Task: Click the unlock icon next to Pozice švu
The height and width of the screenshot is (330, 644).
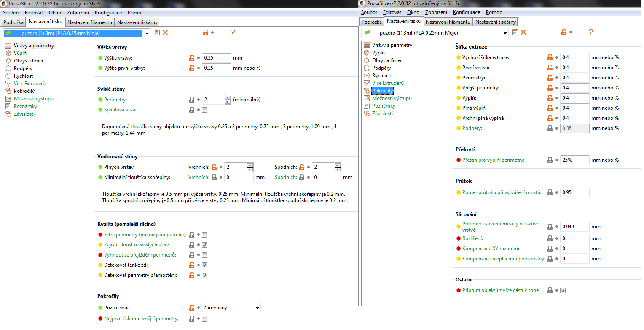Action: point(192,308)
